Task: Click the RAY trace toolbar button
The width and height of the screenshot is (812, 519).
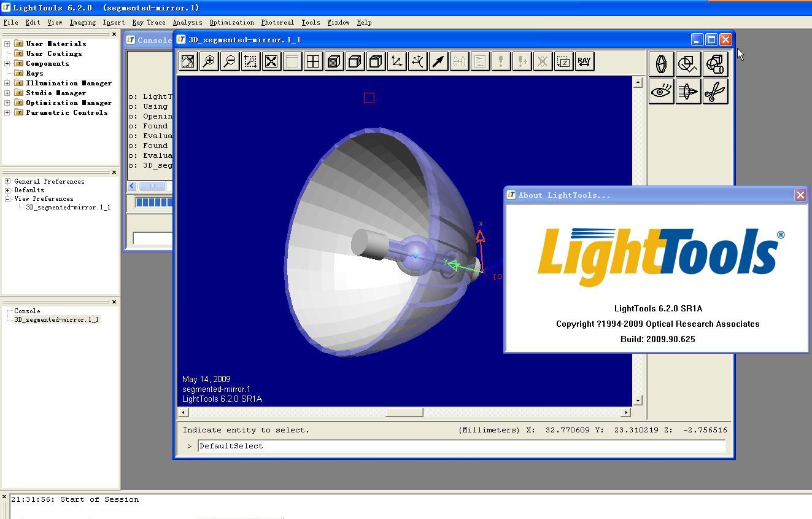Action: pyautogui.click(x=585, y=61)
